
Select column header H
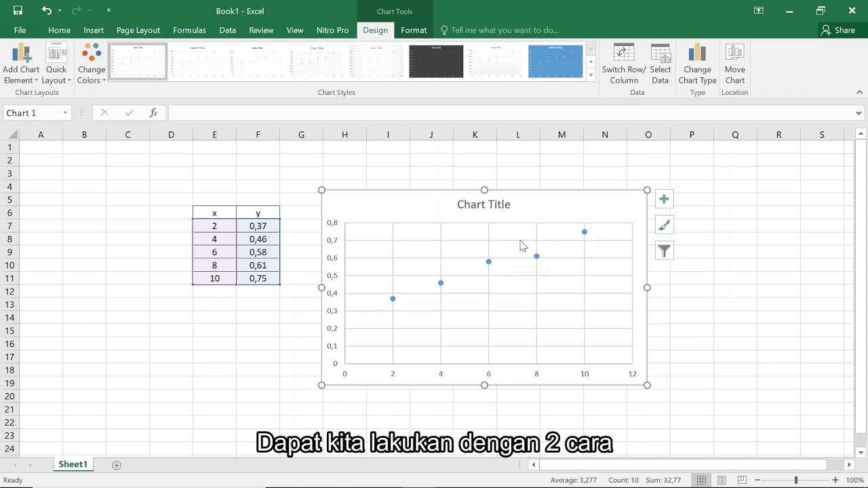[344, 134]
